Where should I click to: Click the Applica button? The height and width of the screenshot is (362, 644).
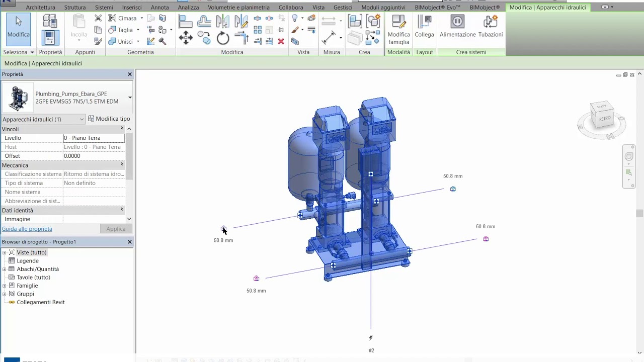click(x=116, y=229)
